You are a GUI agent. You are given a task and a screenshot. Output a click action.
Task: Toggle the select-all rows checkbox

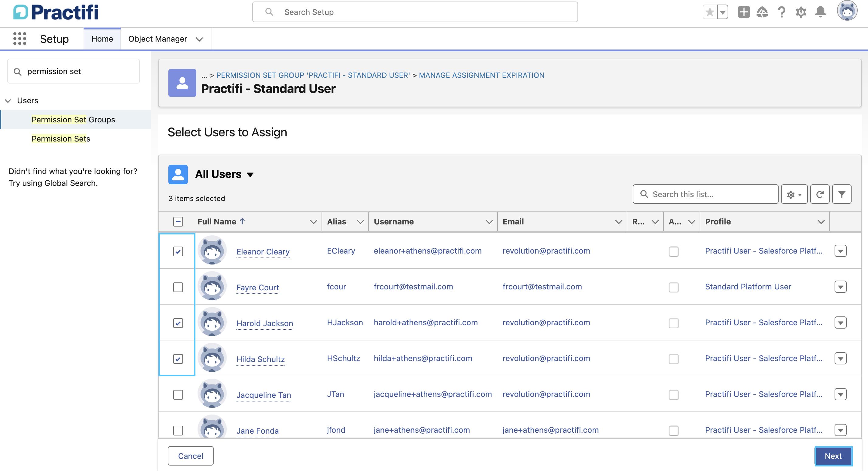pos(178,221)
